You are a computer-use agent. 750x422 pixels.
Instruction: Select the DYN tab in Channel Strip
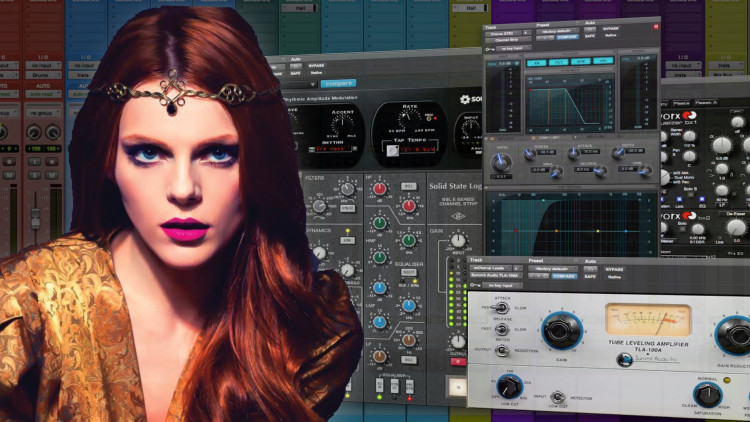580,62
